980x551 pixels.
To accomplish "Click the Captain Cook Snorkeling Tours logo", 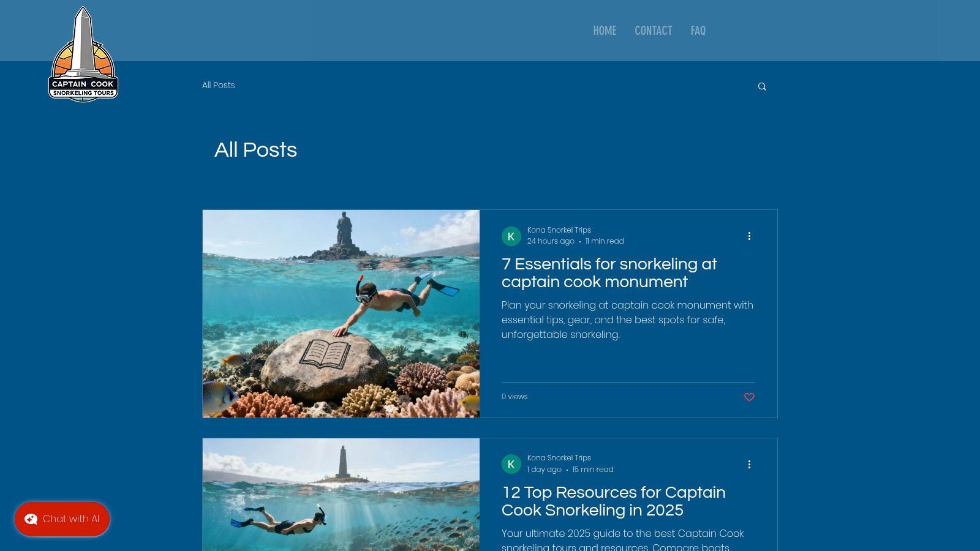I will click(83, 54).
